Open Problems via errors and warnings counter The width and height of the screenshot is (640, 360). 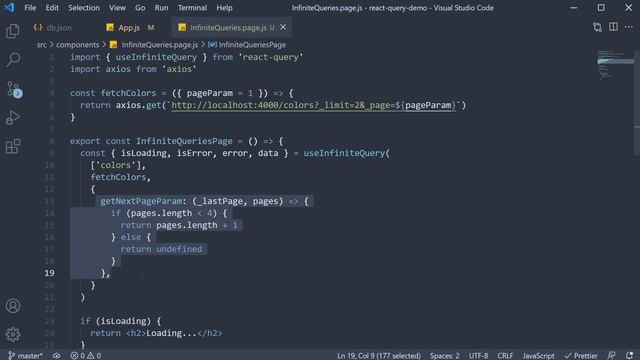(86, 356)
